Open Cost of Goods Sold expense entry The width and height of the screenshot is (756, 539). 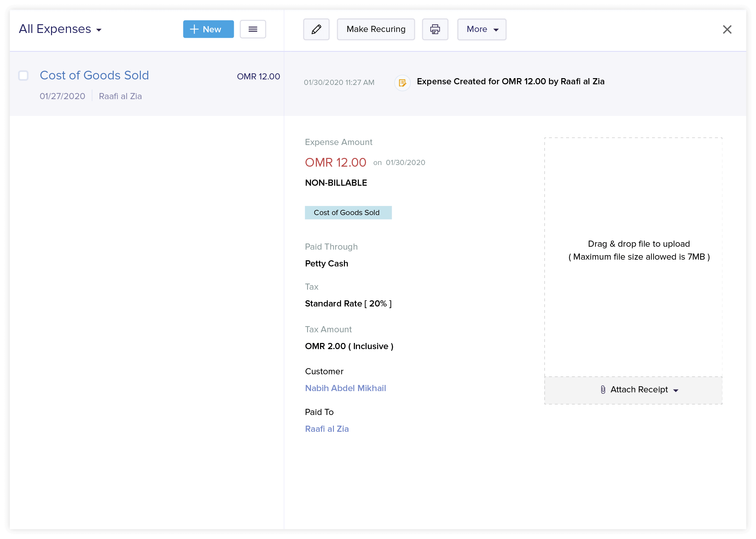[94, 75]
